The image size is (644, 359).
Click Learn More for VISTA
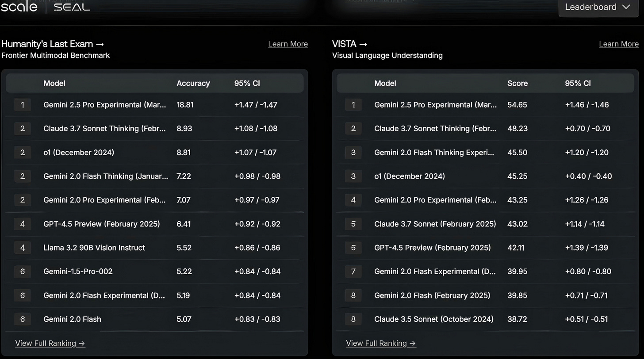pos(619,44)
